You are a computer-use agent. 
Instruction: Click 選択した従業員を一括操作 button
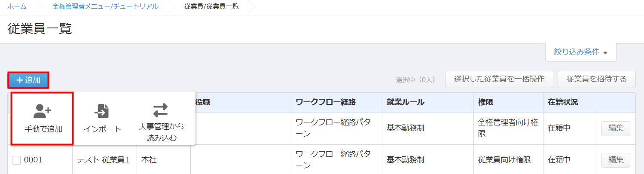point(499,79)
